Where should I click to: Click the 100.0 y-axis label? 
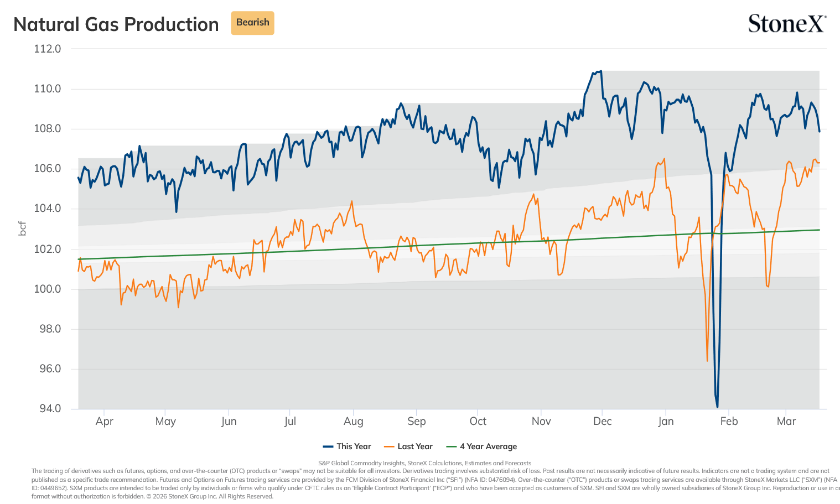[x=48, y=289]
